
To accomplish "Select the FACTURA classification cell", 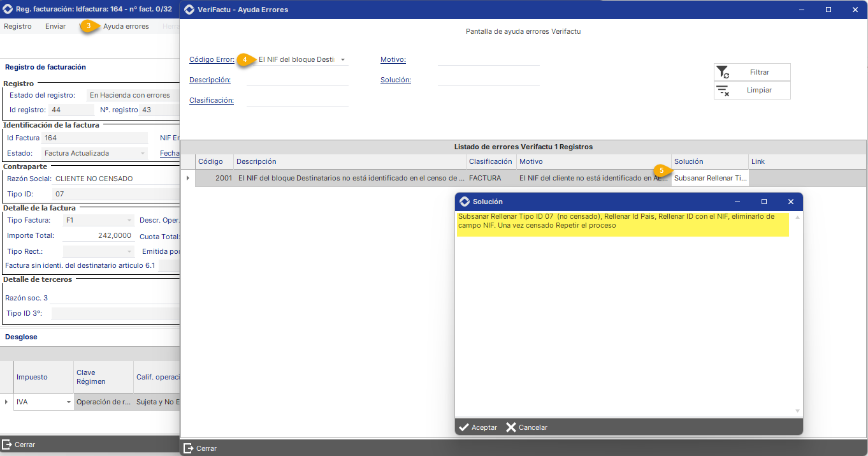I will 491,178.
